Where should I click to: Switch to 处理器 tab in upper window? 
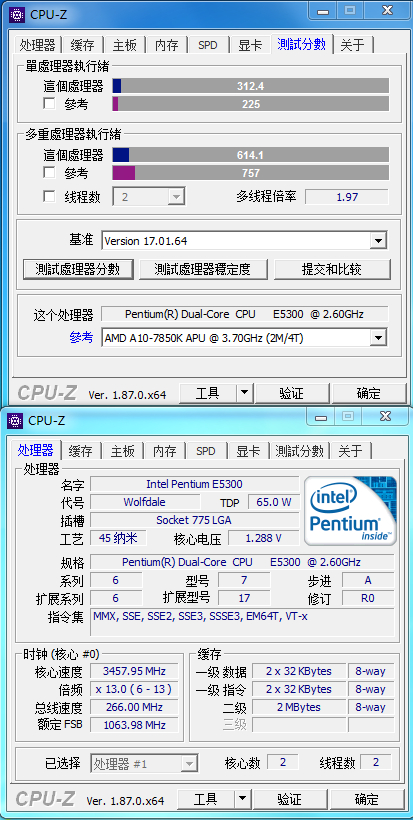tap(38, 45)
